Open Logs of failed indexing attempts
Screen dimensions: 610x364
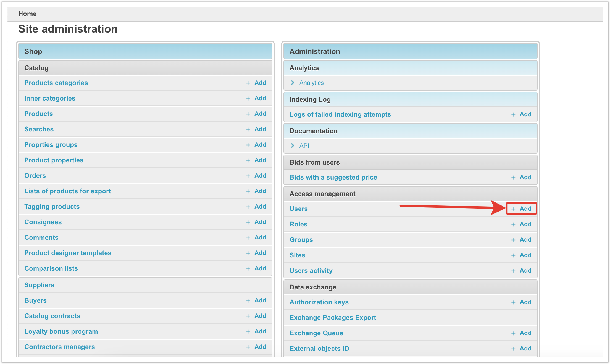click(340, 114)
